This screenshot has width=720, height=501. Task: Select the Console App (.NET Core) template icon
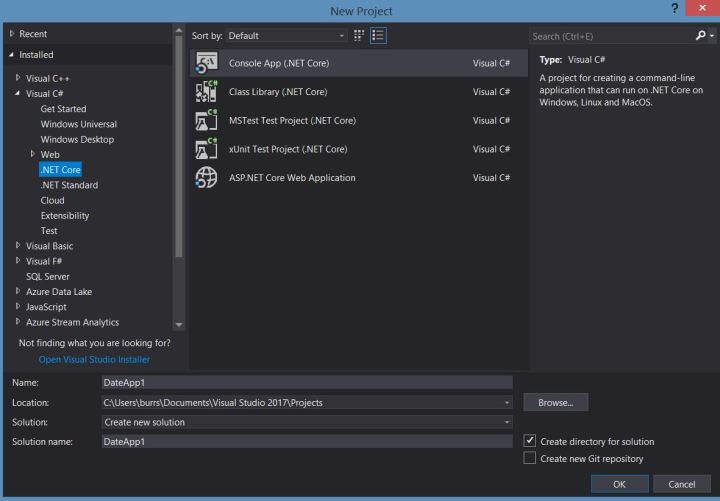(x=205, y=63)
